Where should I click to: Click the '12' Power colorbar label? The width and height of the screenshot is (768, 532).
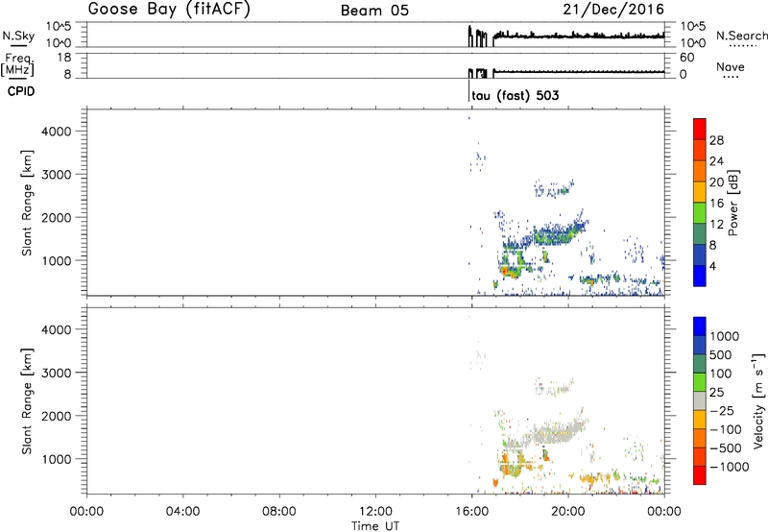[716, 225]
